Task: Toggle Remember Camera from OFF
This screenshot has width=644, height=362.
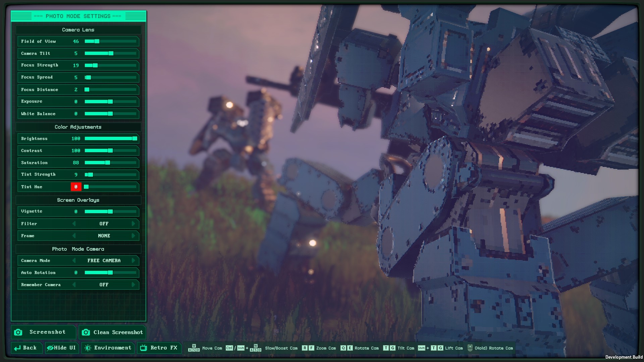Action: [x=104, y=285]
